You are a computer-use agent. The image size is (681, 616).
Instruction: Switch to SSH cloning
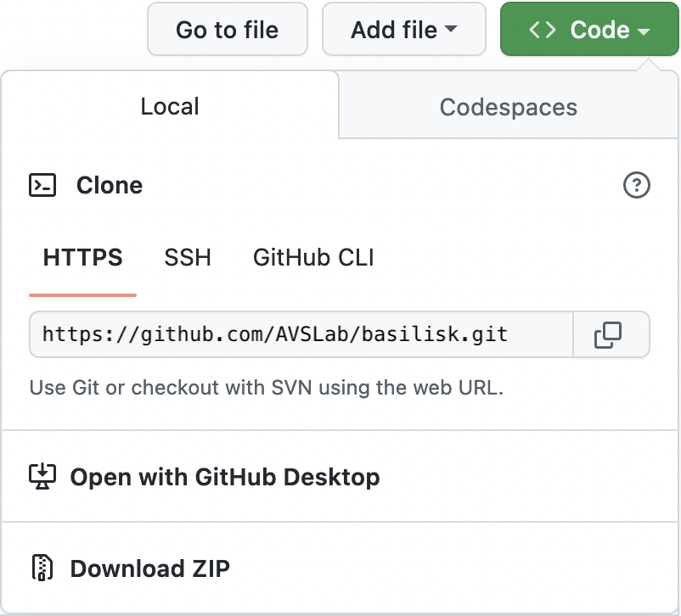188,257
